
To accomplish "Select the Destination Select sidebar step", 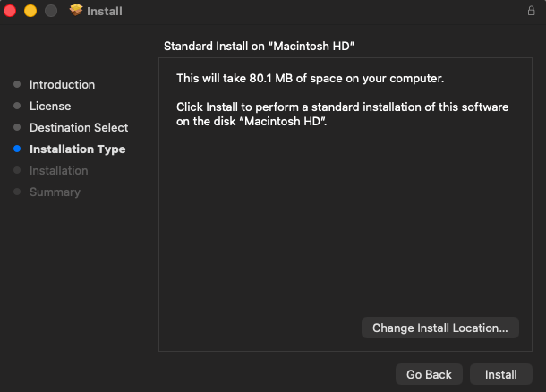I will [79, 128].
